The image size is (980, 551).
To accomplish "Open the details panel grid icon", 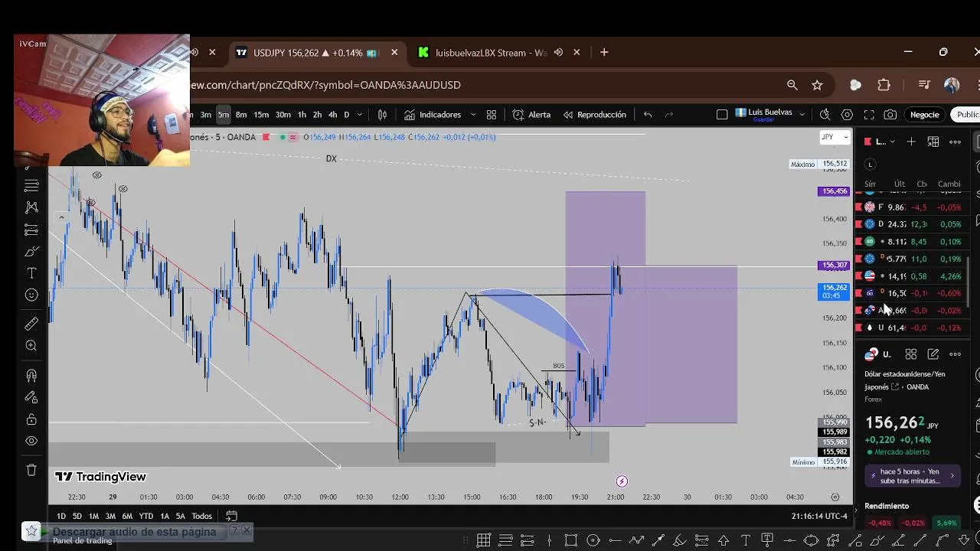I will 911,354.
